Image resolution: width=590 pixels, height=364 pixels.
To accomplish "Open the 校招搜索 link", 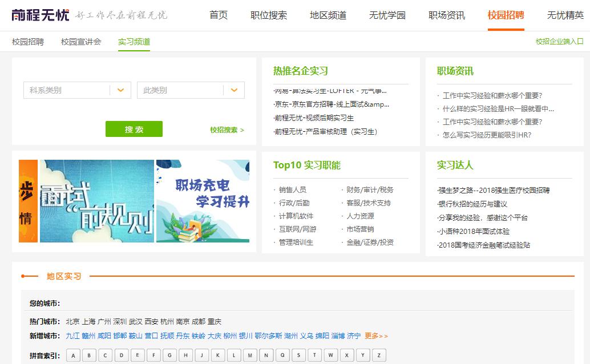I will [x=225, y=130].
